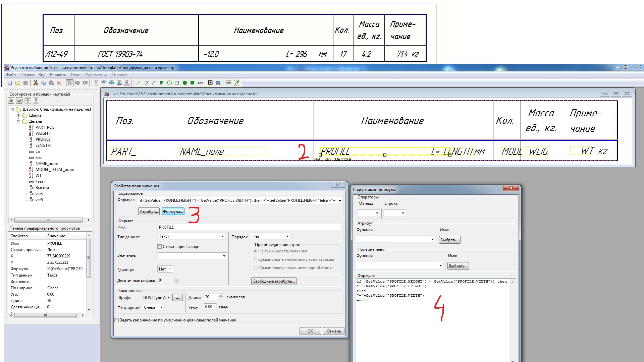Click the 'Имя' PROFILE input field
Viewport: 644px width, 362px height.
249,227
